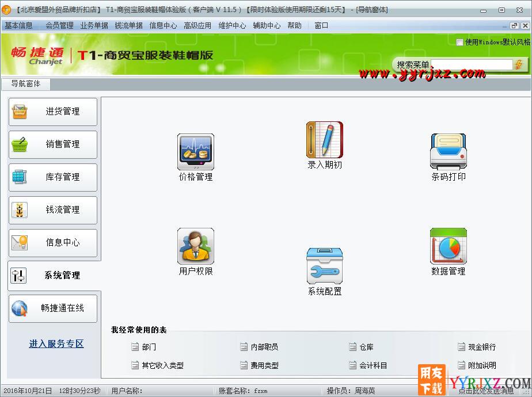Open the 价格管理 price management icon
532x397 pixels.
click(195, 158)
